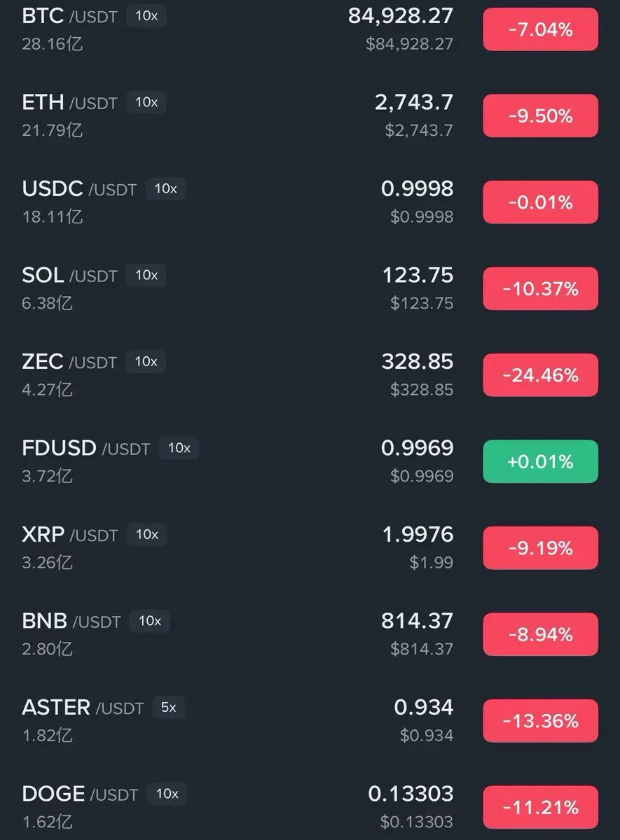Tap the ZEC -24.46% change button

[540, 375]
